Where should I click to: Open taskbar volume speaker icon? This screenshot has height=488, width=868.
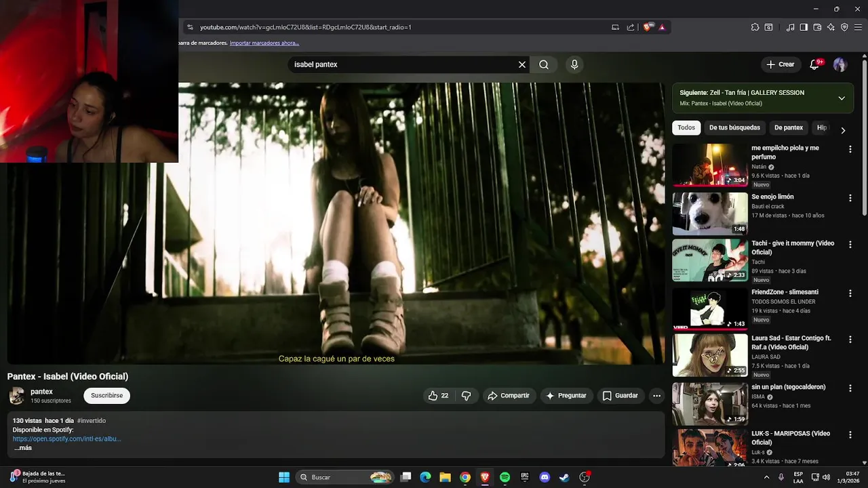tap(826, 477)
